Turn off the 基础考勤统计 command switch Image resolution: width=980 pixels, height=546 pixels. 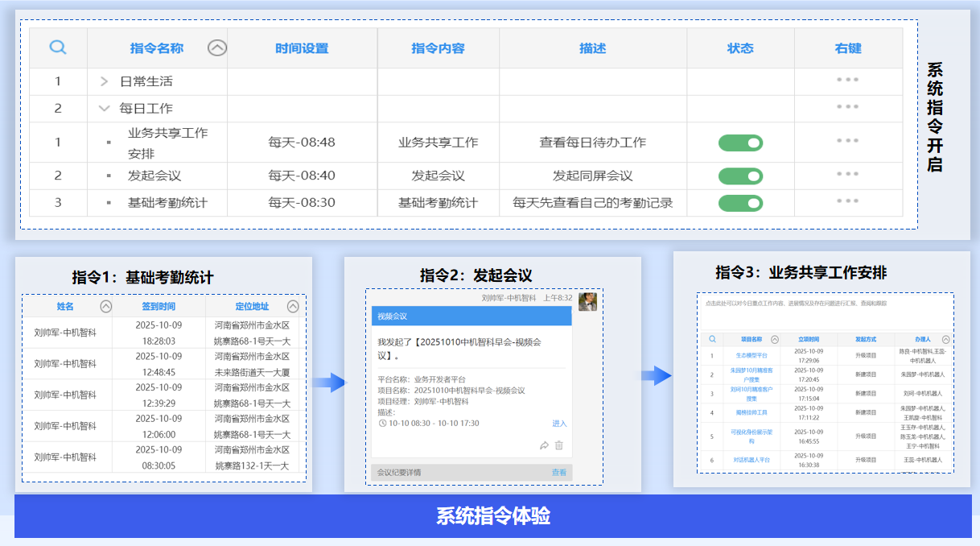coord(740,203)
